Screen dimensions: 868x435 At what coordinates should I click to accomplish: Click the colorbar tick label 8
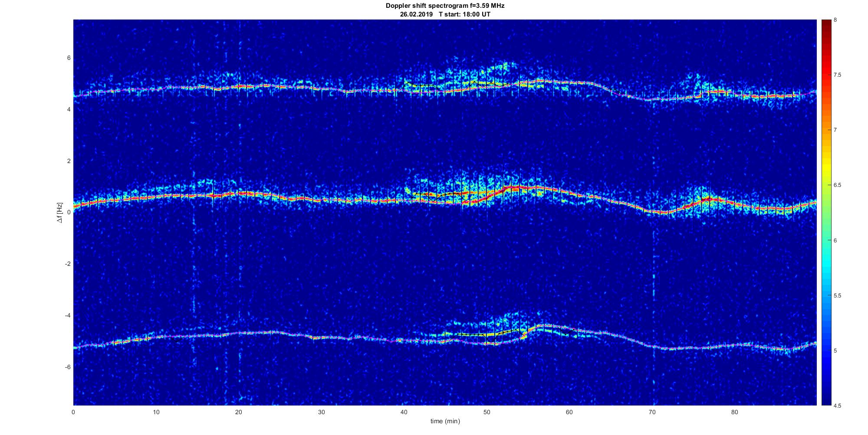[x=835, y=20]
